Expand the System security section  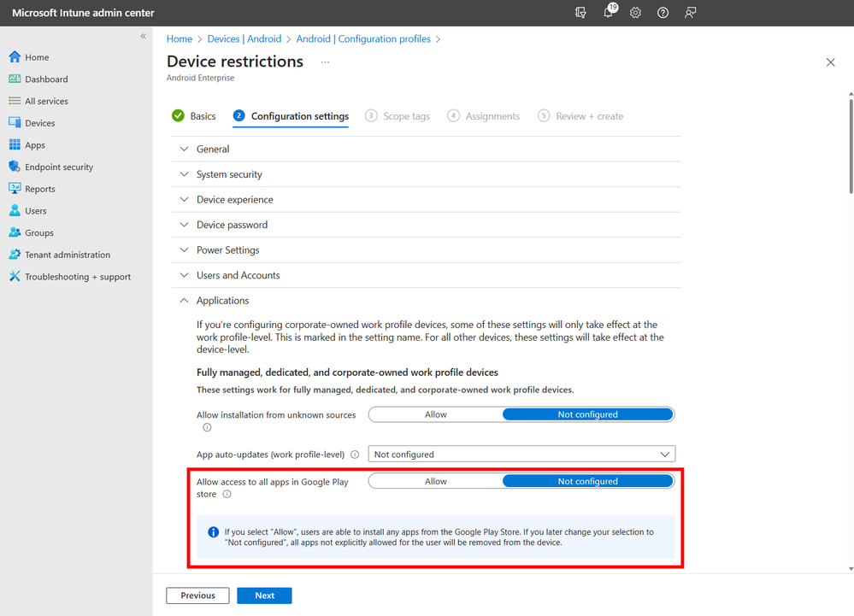coord(426,174)
